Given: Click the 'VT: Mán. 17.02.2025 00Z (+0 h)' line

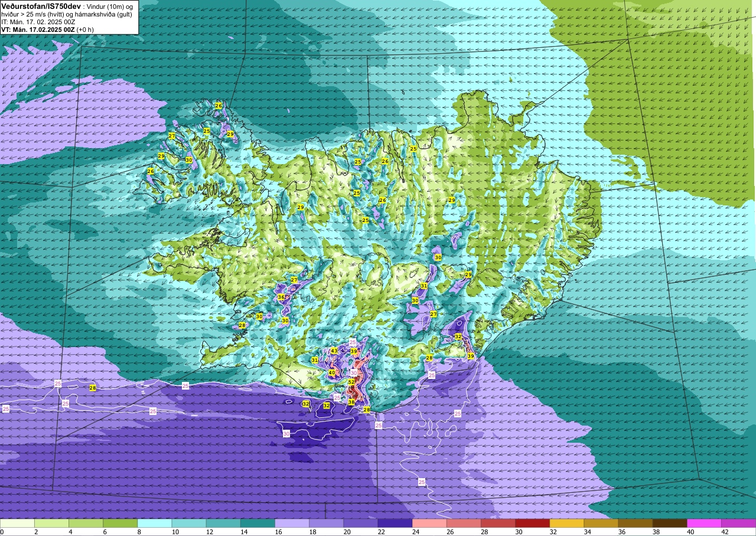Looking at the screenshot, I should tap(47, 30).
